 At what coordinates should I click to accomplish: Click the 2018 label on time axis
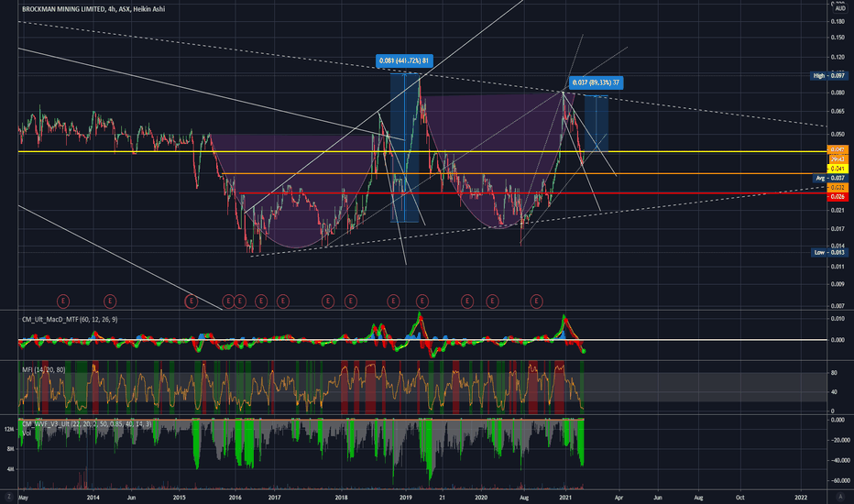[x=341, y=498]
